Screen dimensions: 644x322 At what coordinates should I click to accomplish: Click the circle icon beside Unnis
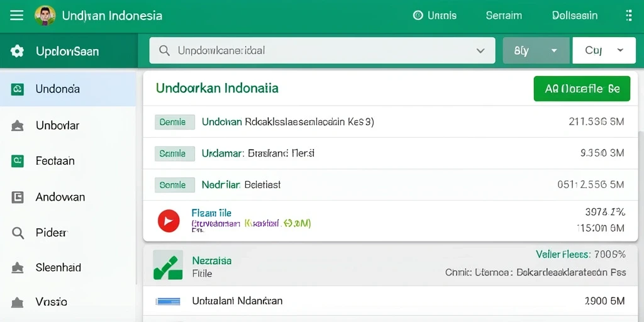(x=418, y=16)
